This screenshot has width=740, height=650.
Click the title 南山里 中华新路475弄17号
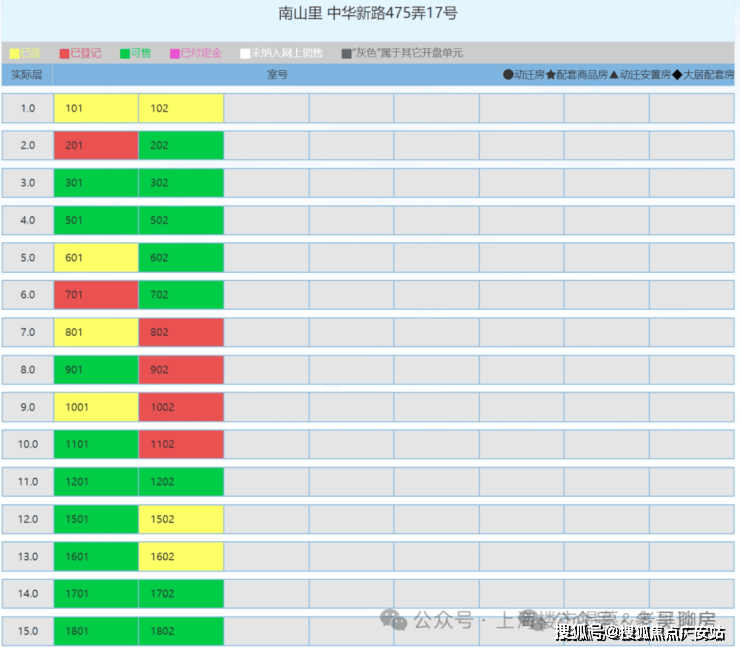point(368,14)
